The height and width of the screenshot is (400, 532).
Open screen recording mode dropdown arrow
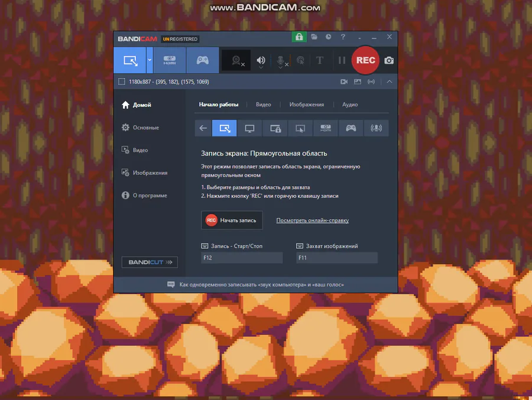point(150,60)
